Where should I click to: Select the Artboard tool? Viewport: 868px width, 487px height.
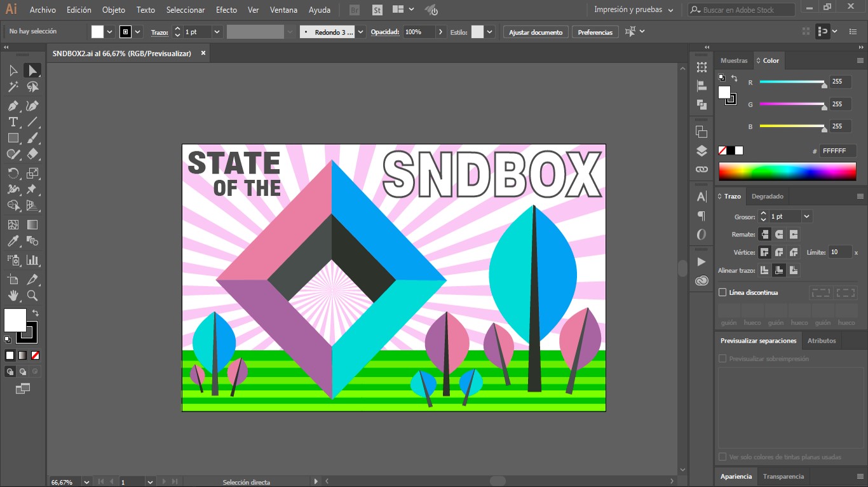(13, 279)
